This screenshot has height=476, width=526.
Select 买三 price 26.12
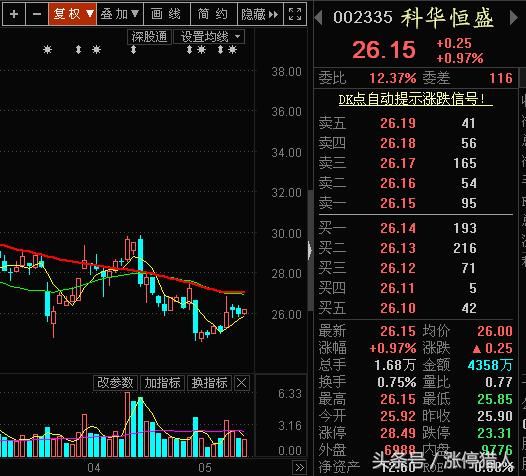pyautogui.click(x=398, y=268)
